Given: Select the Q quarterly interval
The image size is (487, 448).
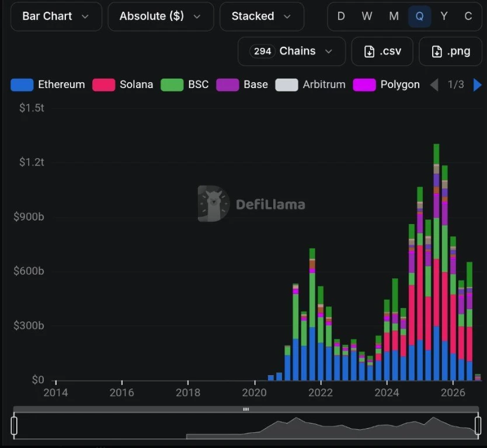Looking at the screenshot, I should coord(419,16).
